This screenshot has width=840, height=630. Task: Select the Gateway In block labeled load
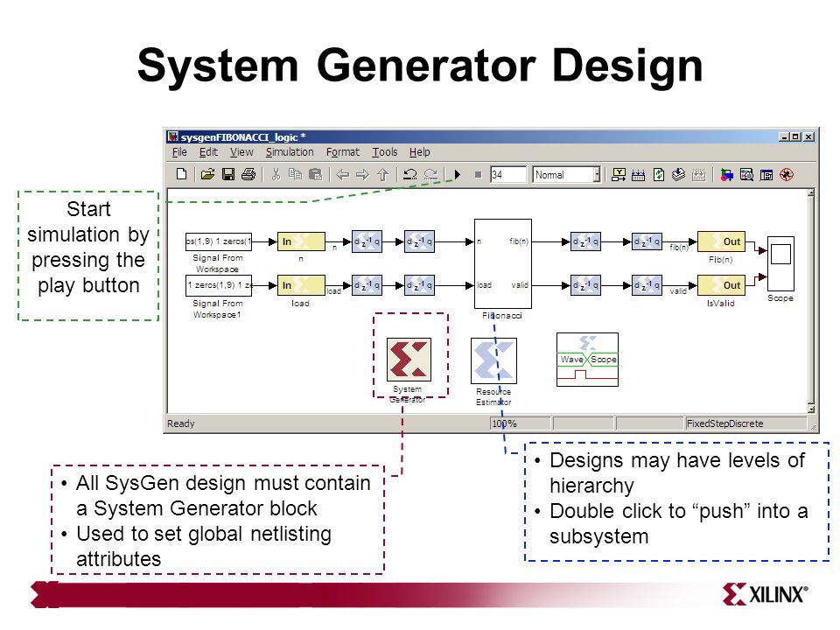[301, 285]
